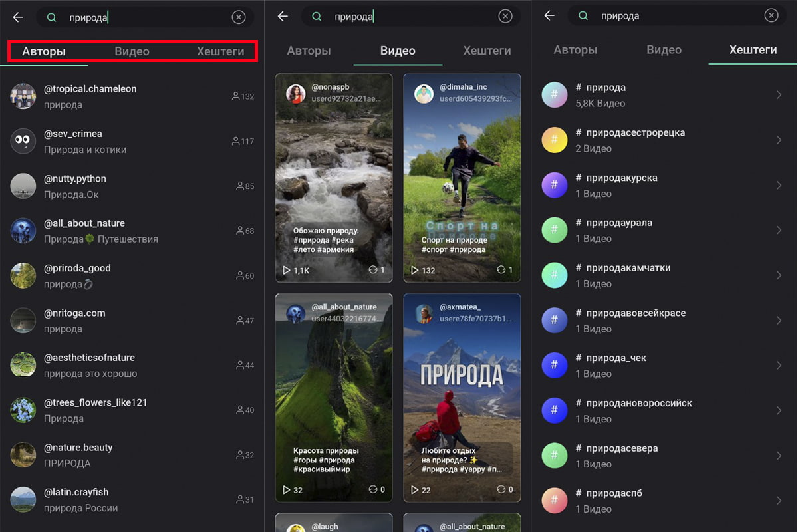The image size is (798, 532).
Task: Tap the repost icon on the @nonaspb video
Action: tap(372, 270)
